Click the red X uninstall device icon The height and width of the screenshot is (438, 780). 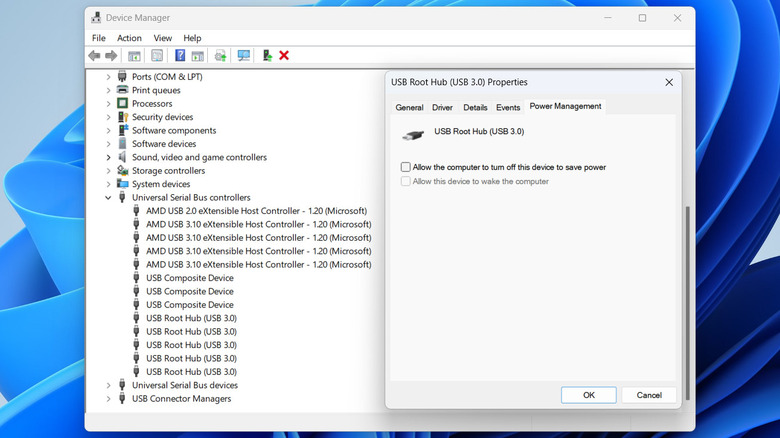coord(284,56)
